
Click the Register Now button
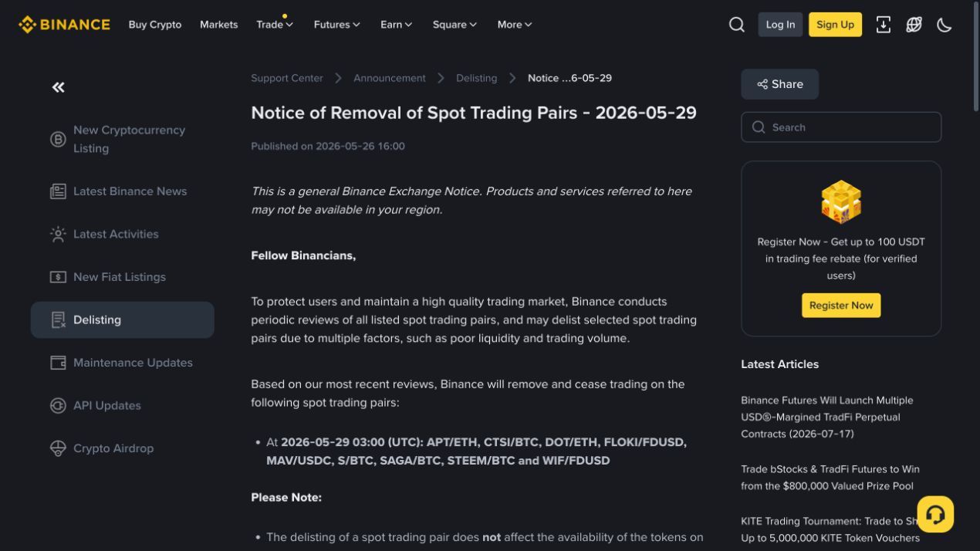click(x=841, y=306)
